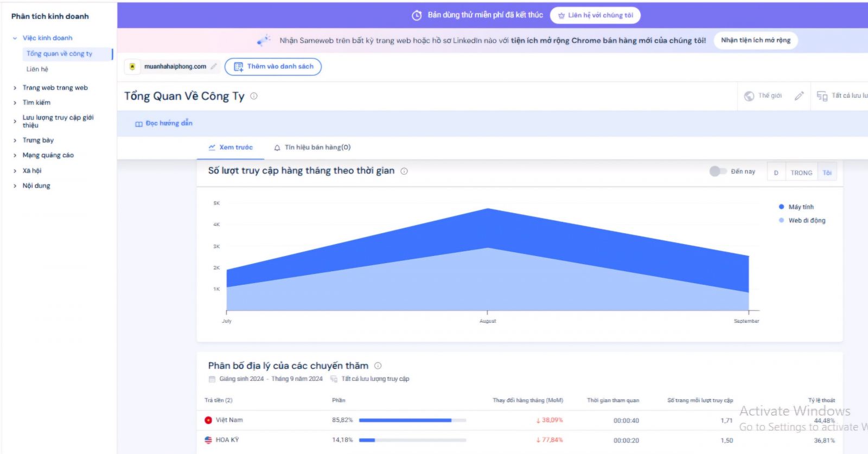The image size is (868, 454).
Task: Click the devices icon for Tất cả lưu lượng
Action: tap(822, 96)
